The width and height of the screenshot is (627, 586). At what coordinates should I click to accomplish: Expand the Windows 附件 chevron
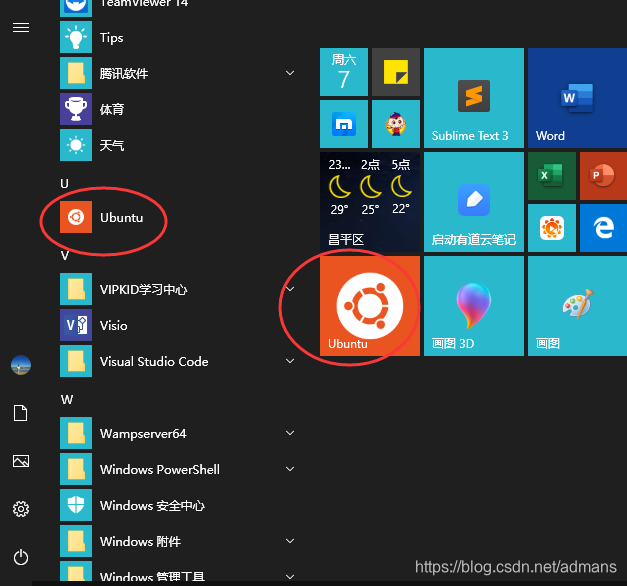click(290, 541)
